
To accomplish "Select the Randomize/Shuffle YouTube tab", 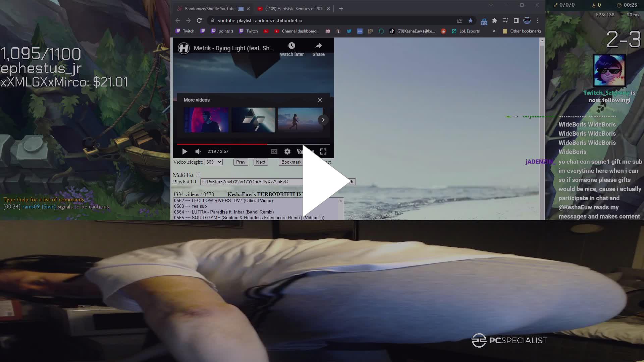I will (x=210, y=8).
